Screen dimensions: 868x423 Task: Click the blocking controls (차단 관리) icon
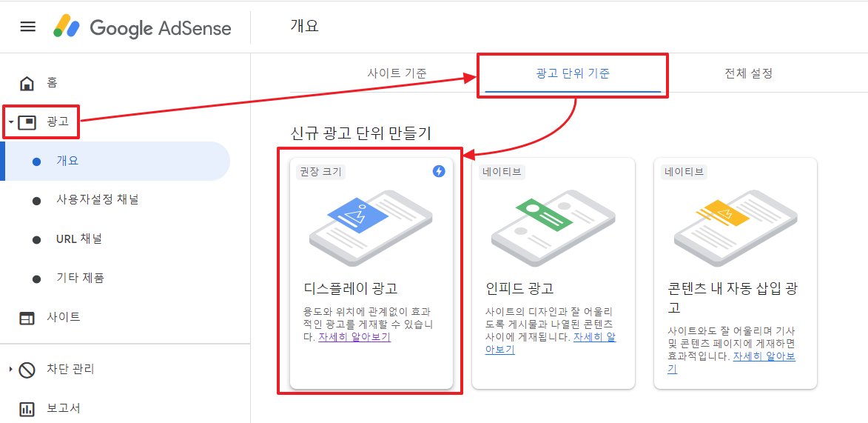point(27,370)
